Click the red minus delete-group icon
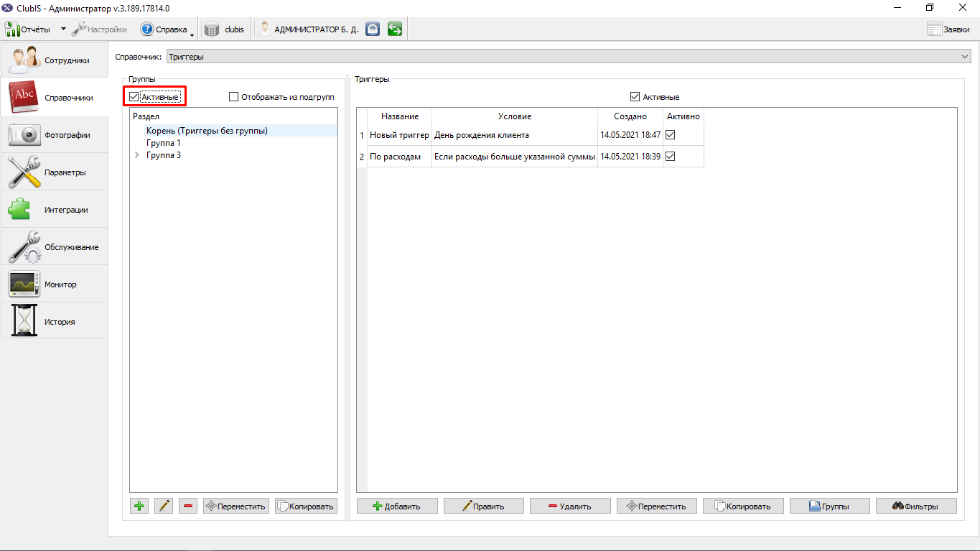 pos(188,506)
